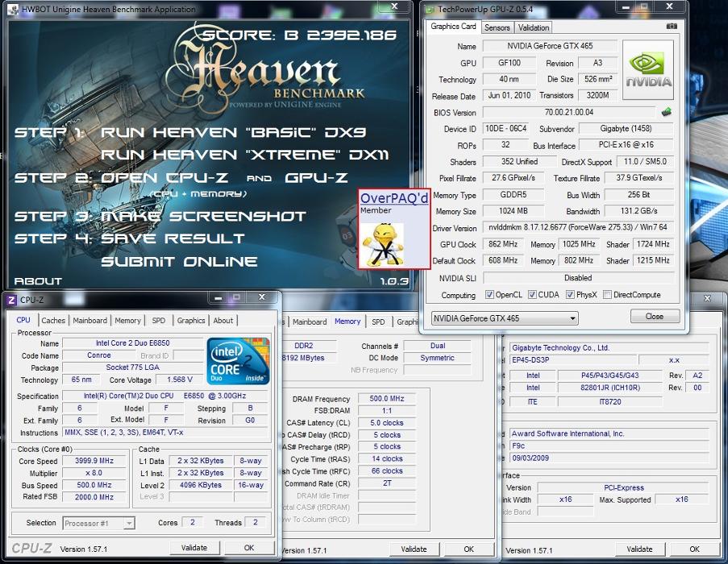
Task: Select the Mainboard tab in middle CPU-Z window
Action: (310, 322)
